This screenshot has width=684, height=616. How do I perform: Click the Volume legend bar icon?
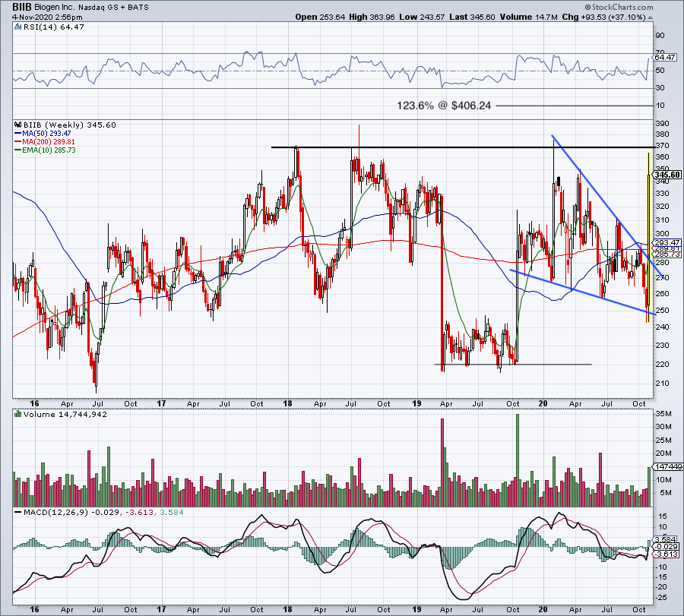18,414
